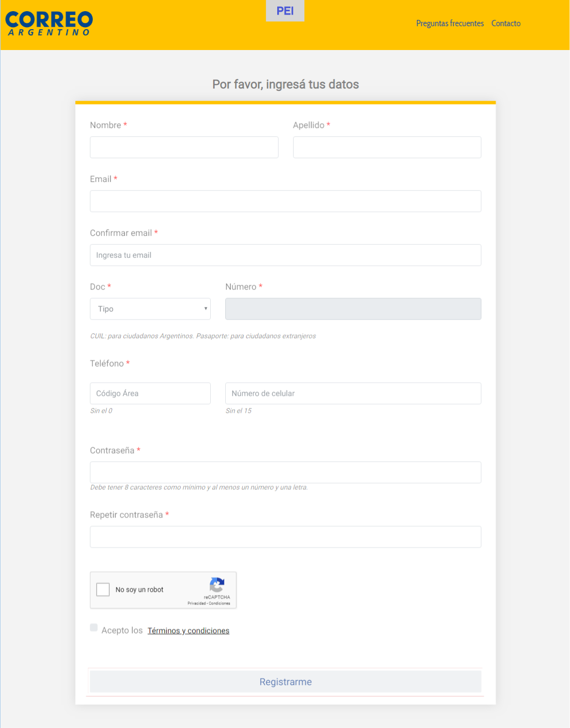Click the document Número field
570x728 pixels.
(353, 309)
